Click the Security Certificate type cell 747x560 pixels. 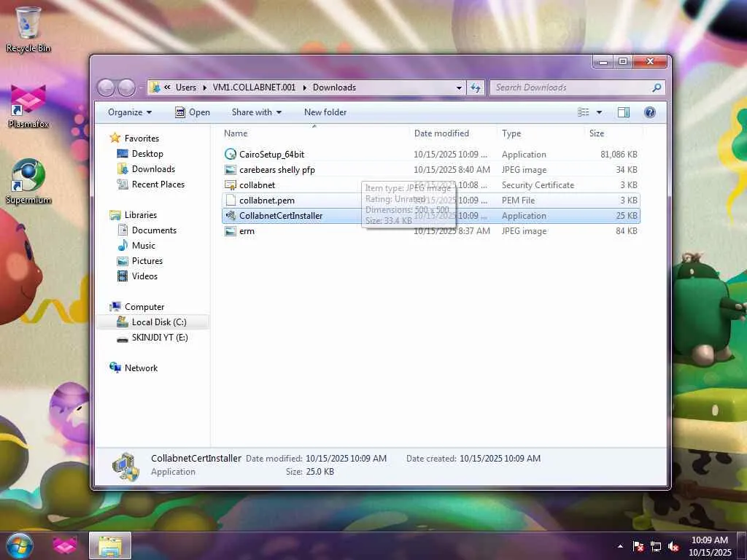tap(538, 184)
